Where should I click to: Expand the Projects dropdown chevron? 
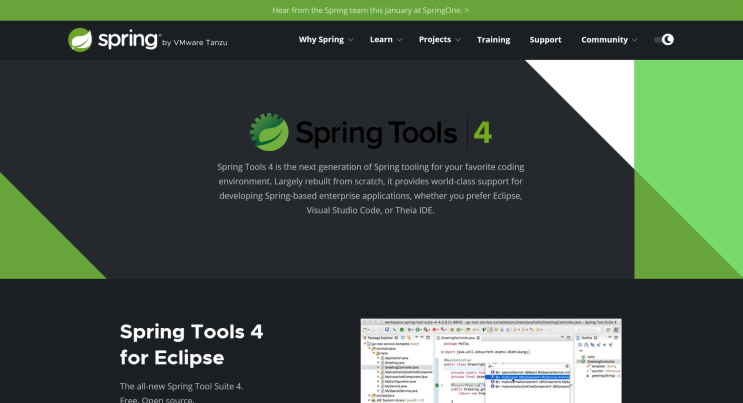tap(458, 40)
